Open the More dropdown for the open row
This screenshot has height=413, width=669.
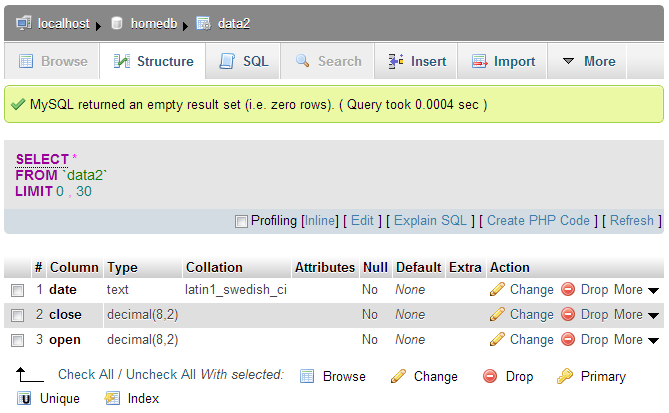tap(637, 340)
